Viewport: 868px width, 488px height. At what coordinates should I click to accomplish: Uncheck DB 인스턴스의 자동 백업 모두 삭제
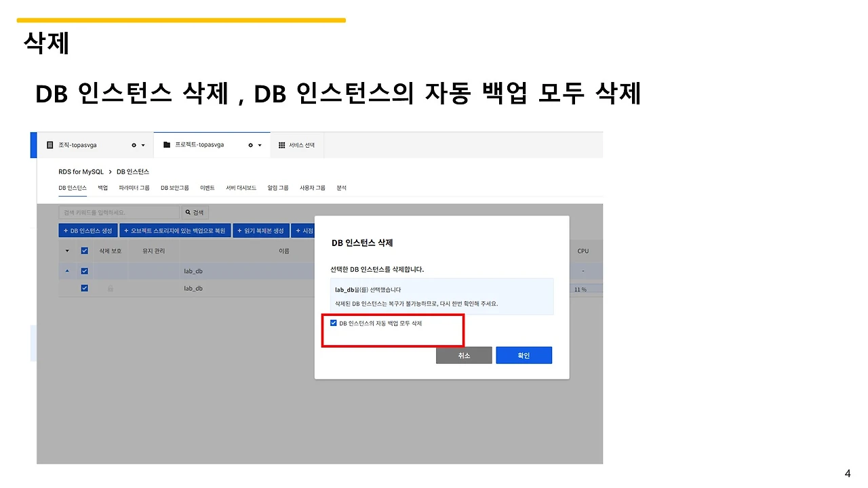(x=333, y=323)
